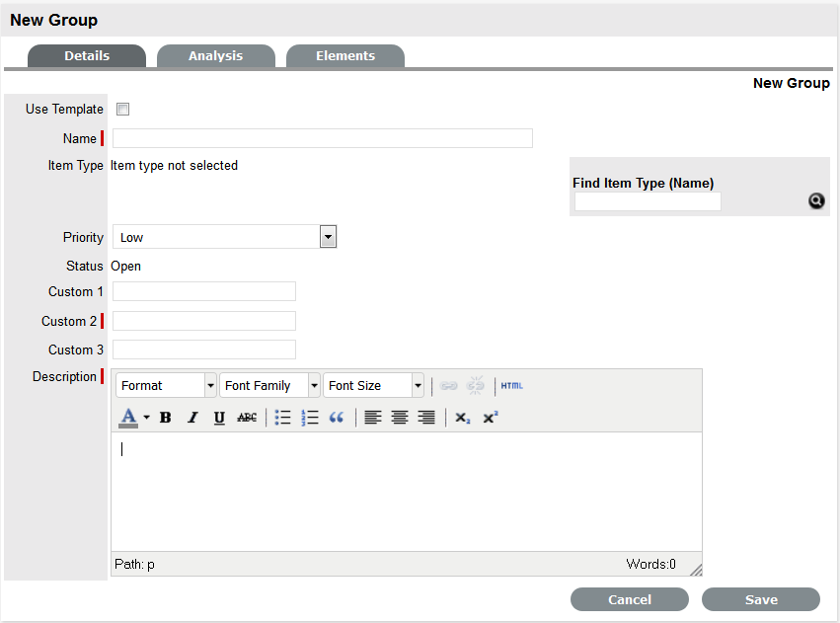Insert a blockquote in description

[337, 418]
